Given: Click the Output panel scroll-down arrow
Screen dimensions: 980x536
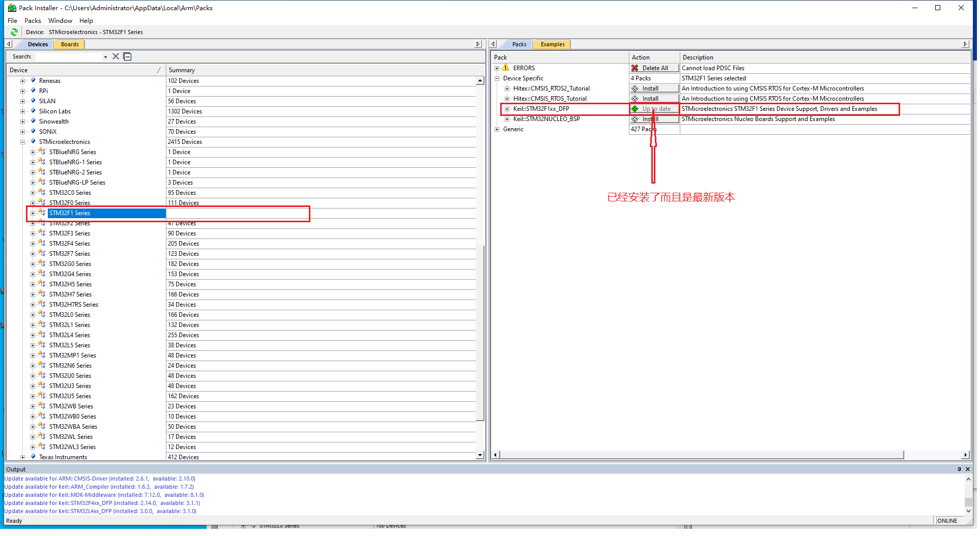Looking at the screenshot, I should (x=968, y=511).
